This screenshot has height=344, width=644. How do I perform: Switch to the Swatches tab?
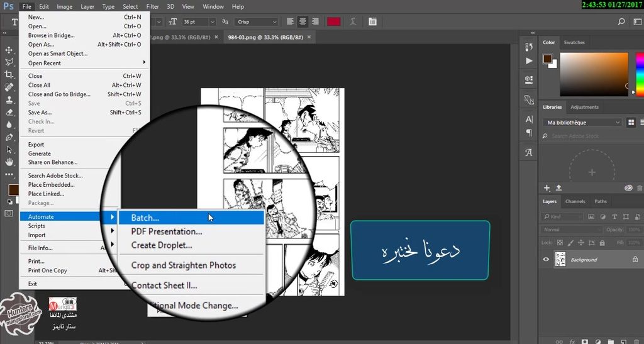click(x=574, y=42)
